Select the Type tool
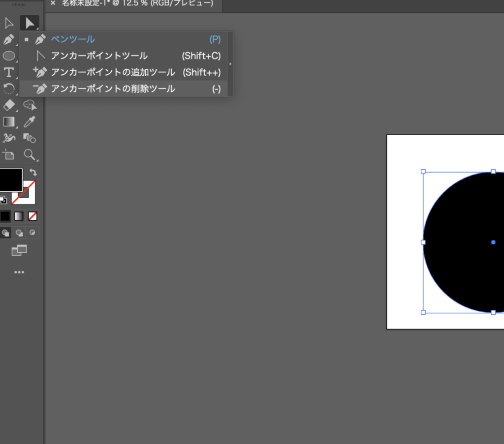504x444 pixels. [x=9, y=72]
